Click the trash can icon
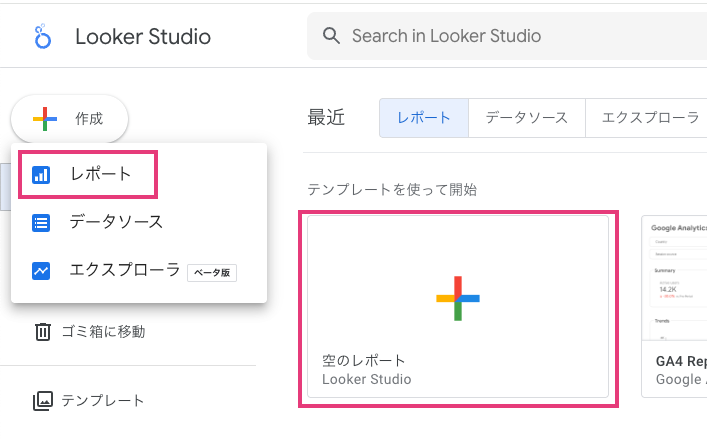The image size is (707, 439). click(42, 331)
